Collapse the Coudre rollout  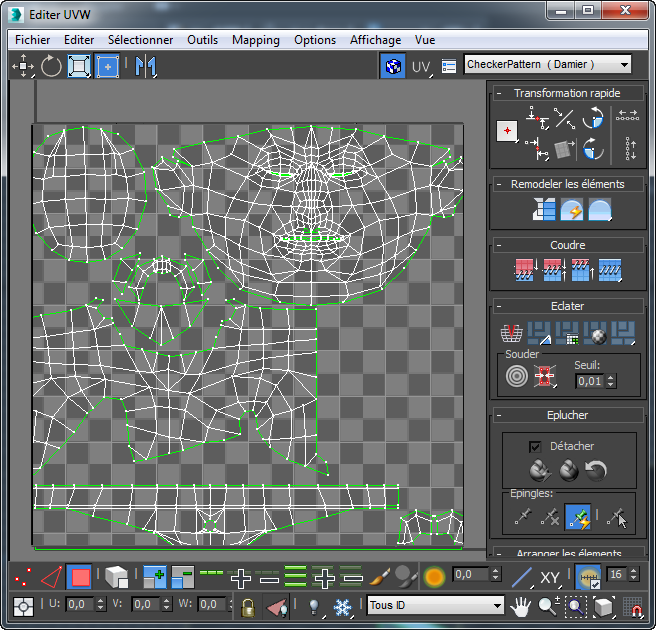point(567,245)
